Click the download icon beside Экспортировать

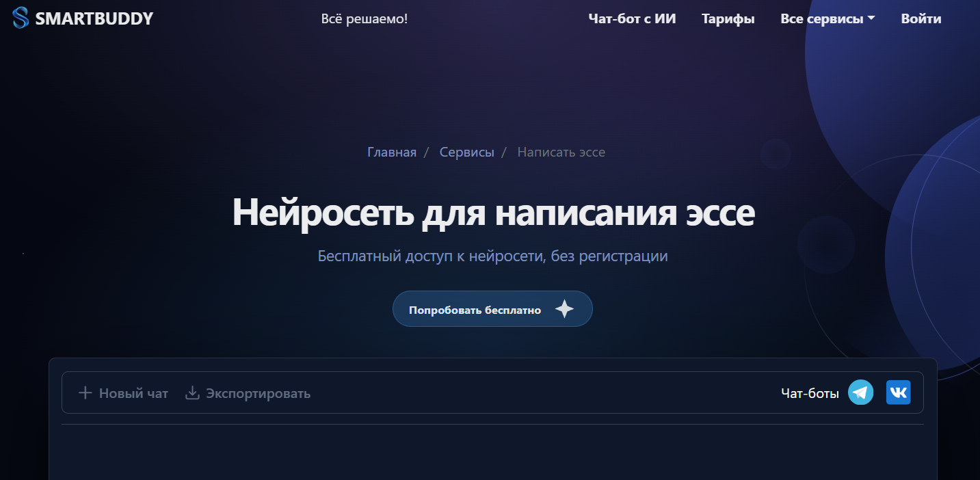pyautogui.click(x=193, y=392)
